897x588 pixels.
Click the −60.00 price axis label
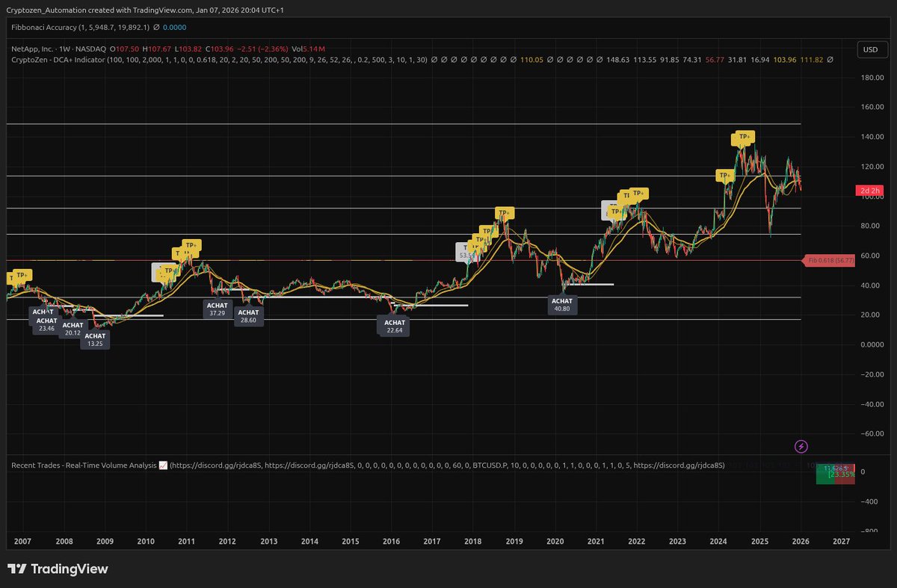(x=872, y=433)
